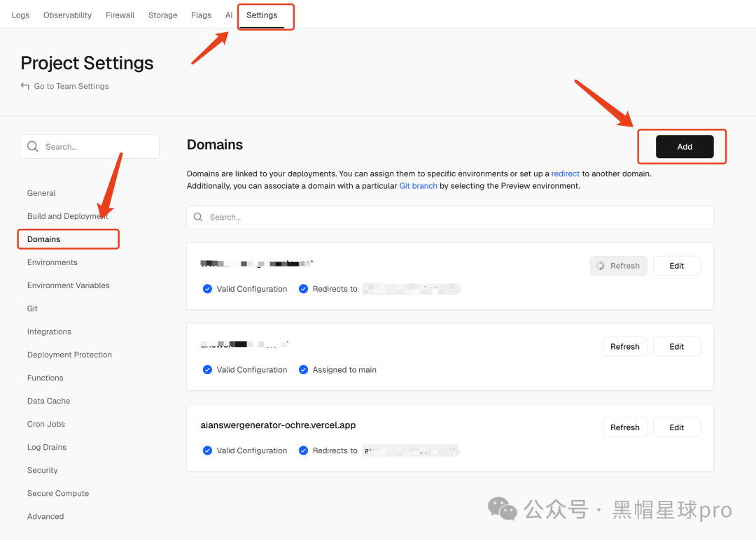Open the Firewall tab

(120, 15)
